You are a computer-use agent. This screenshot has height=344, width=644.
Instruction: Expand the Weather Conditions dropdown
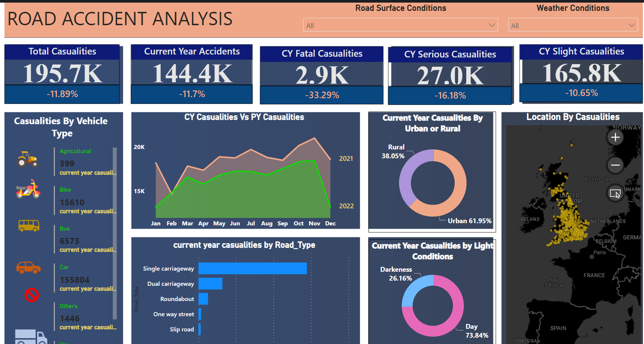[x=573, y=25]
